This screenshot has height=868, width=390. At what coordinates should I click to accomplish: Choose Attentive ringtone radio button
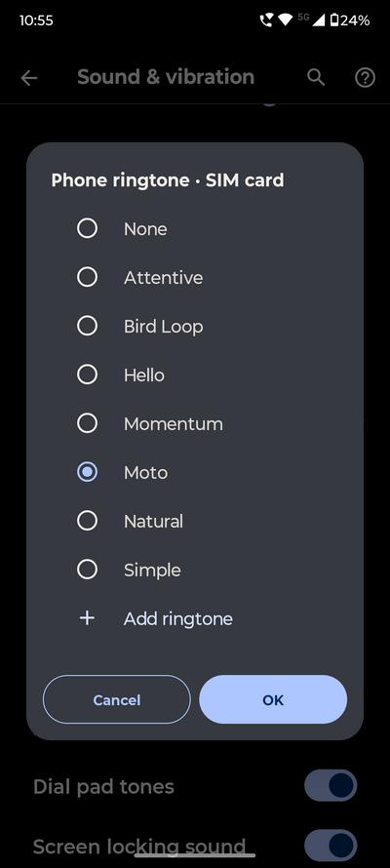coord(87,277)
